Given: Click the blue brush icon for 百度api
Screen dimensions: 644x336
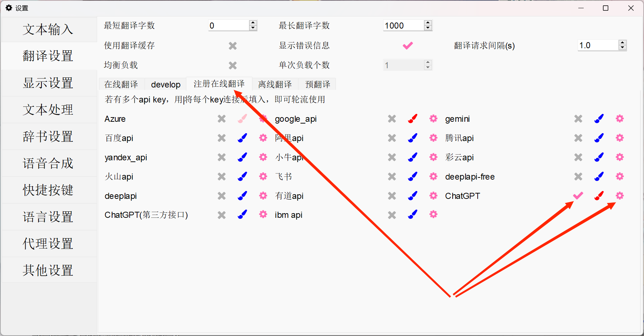Looking at the screenshot, I should (242, 138).
